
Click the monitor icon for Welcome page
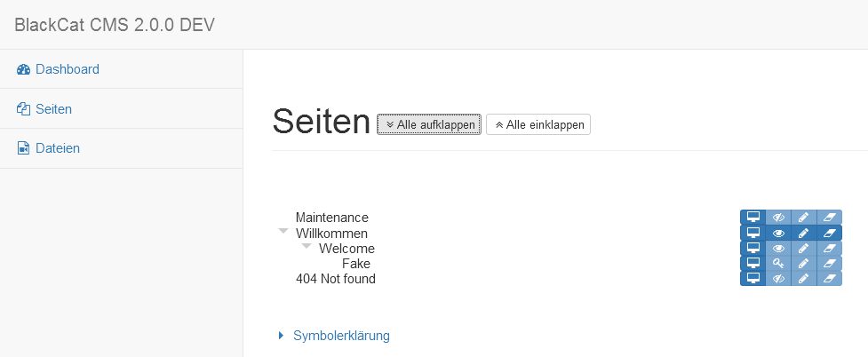coord(753,249)
